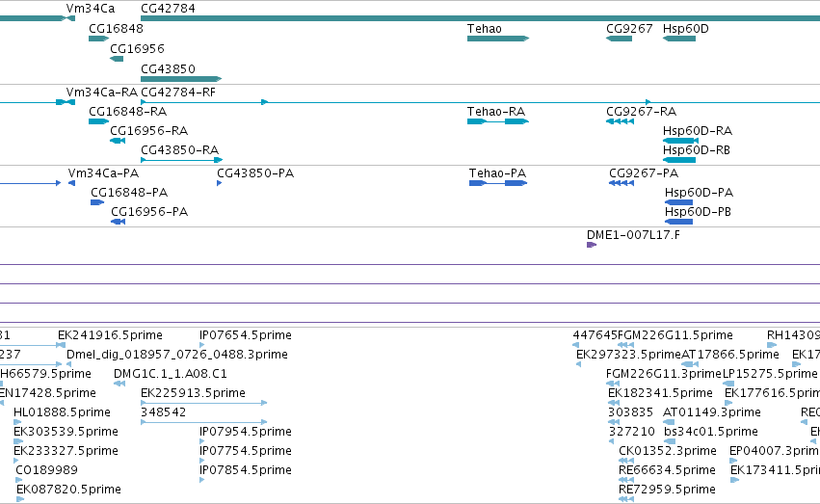Open the RE72959.5prime EST label

click(x=667, y=490)
